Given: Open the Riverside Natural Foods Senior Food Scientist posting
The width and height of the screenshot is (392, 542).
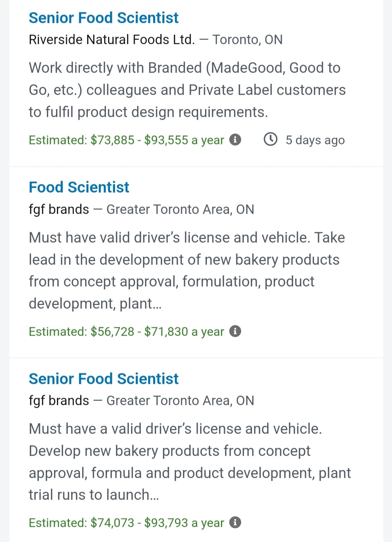Looking at the screenshot, I should pos(103,18).
